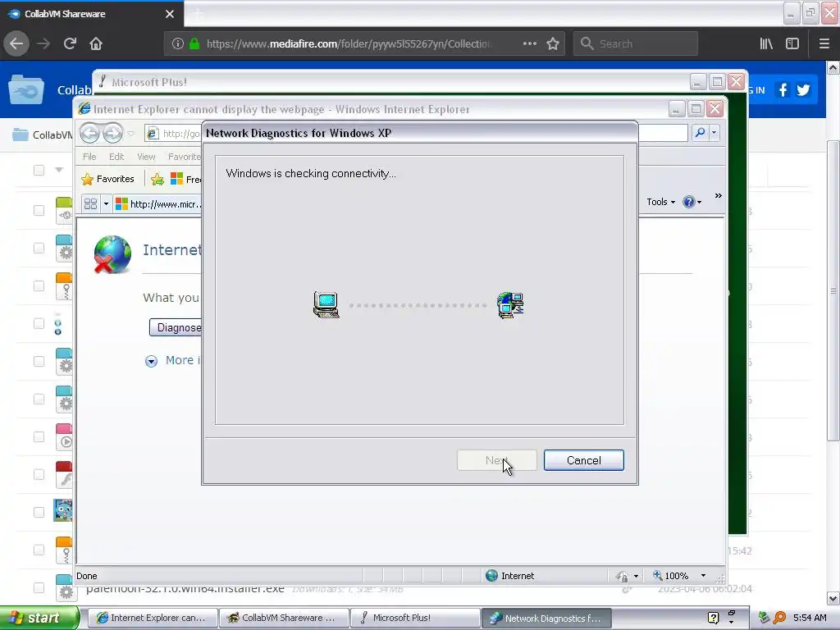Toggle Firefox sidebar icon
Viewport: 840px width, 630px height.
pyautogui.click(x=792, y=43)
